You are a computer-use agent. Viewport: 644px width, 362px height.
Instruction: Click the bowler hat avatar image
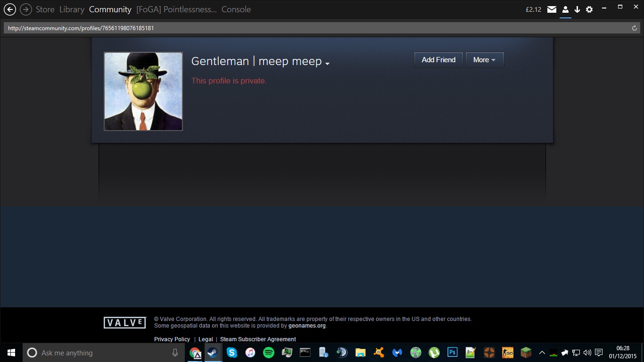(x=143, y=91)
